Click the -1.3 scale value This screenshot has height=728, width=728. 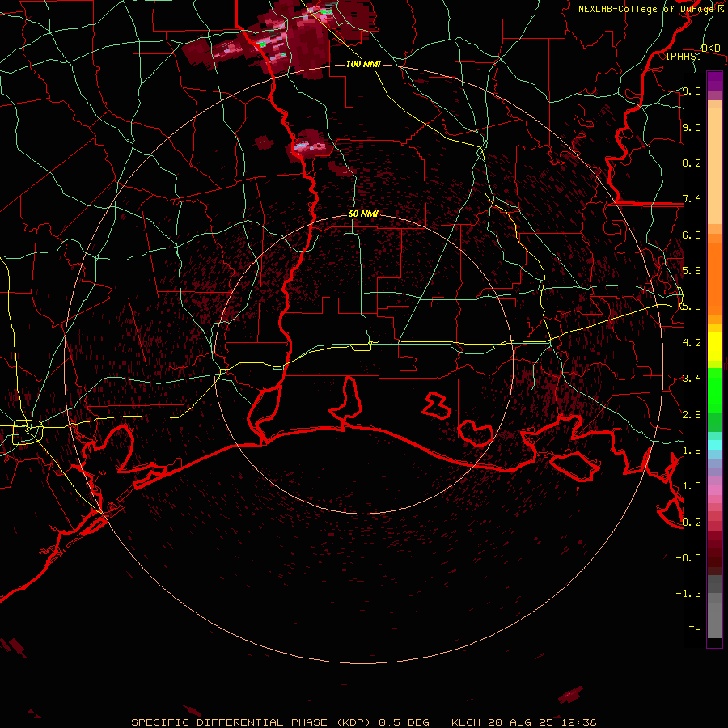[688, 594]
